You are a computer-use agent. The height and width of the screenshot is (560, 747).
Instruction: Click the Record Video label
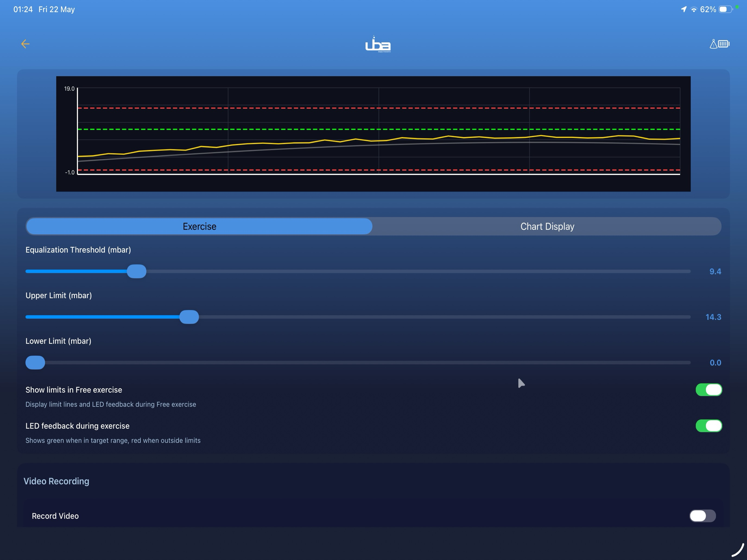pyautogui.click(x=55, y=516)
